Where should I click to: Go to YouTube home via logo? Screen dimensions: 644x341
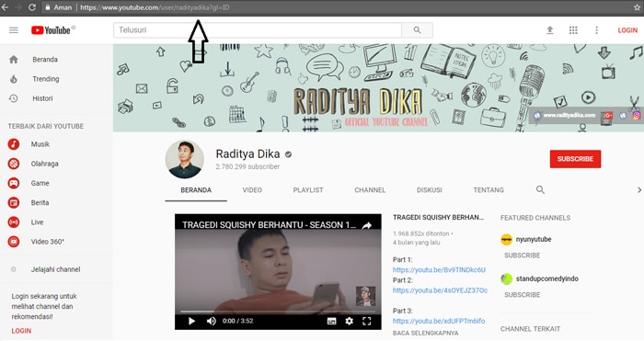click(x=51, y=30)
